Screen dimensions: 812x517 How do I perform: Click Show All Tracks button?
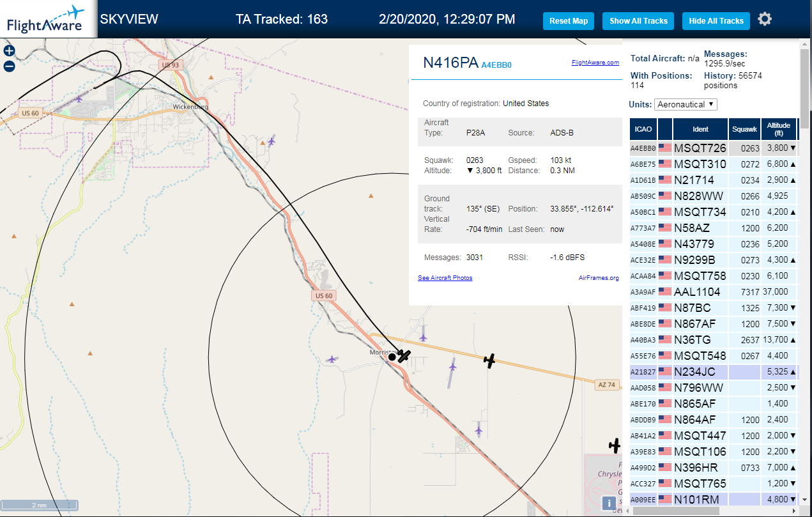coord(638,20)
